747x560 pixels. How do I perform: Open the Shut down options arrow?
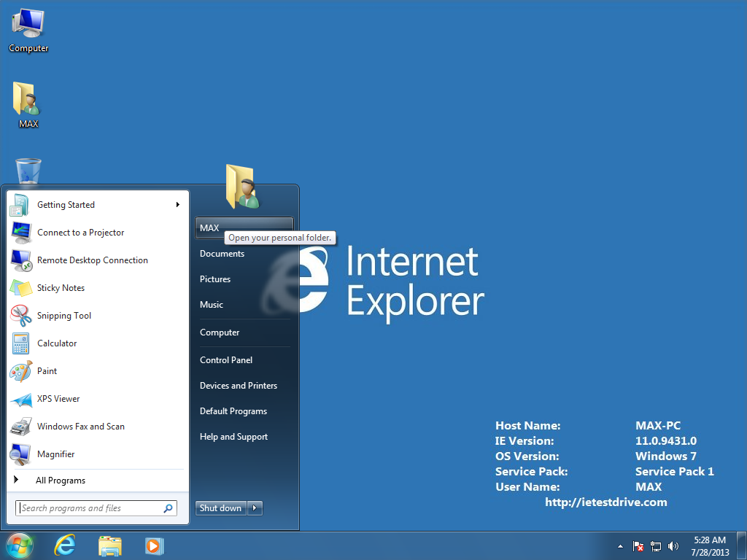click(x=253, y=508)
